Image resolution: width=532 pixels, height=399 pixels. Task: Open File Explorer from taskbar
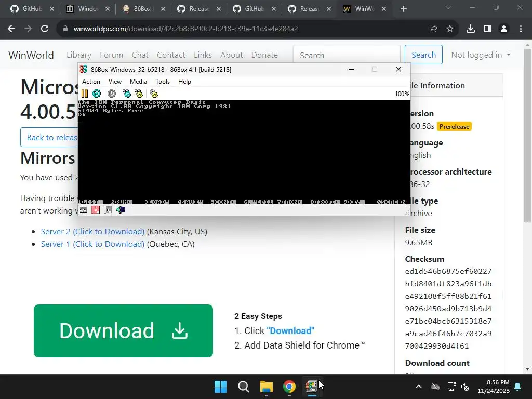click(x=267, y=387)
